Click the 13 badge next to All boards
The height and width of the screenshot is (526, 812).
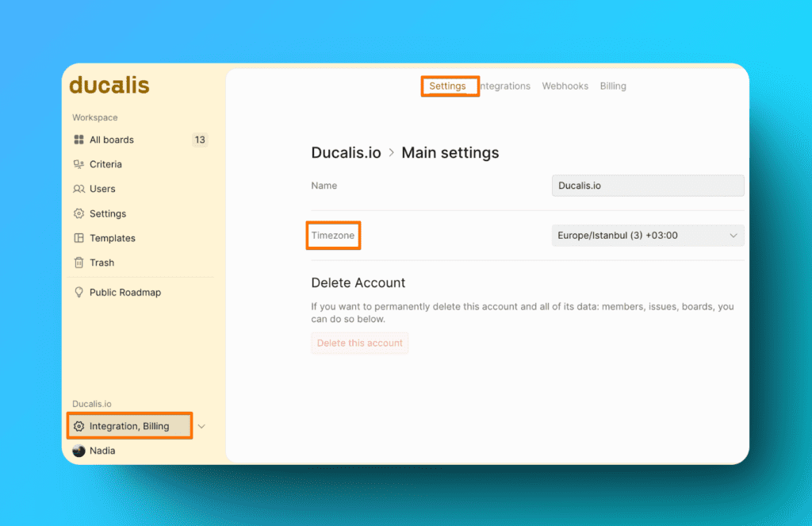pos(200,140)
